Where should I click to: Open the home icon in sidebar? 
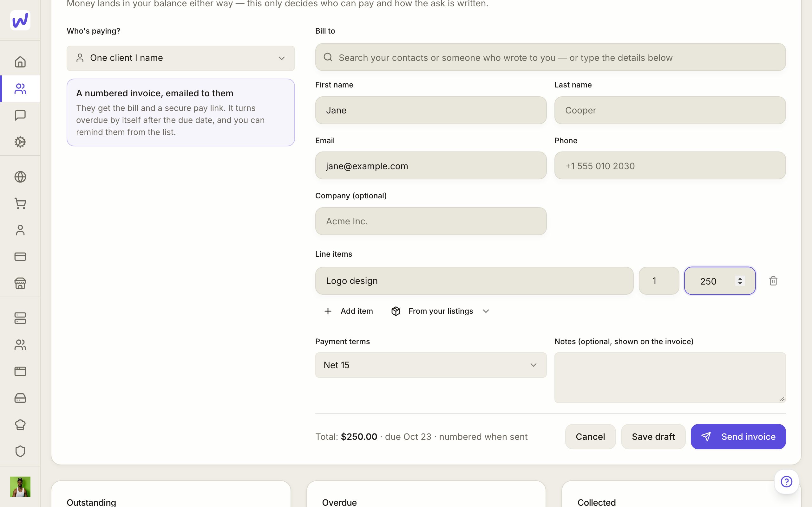coord(20,62)
